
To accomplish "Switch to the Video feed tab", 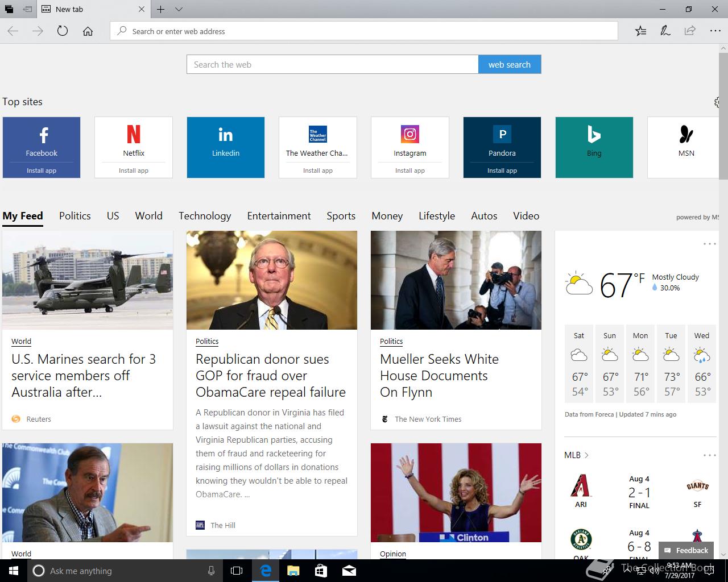I will 526,216.
